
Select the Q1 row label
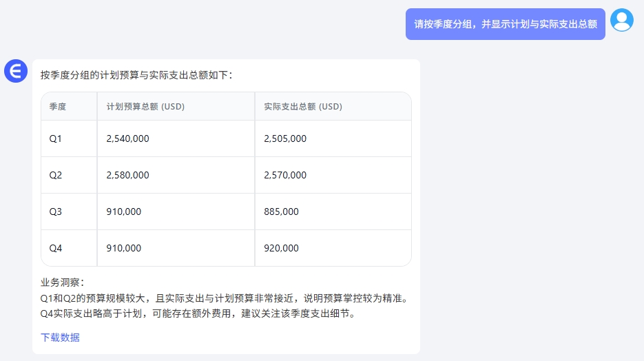pyautogui.click(x=56, y=138)
